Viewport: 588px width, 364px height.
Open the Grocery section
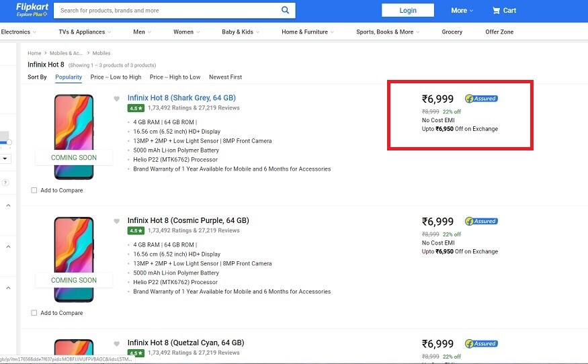pos(452,32)
